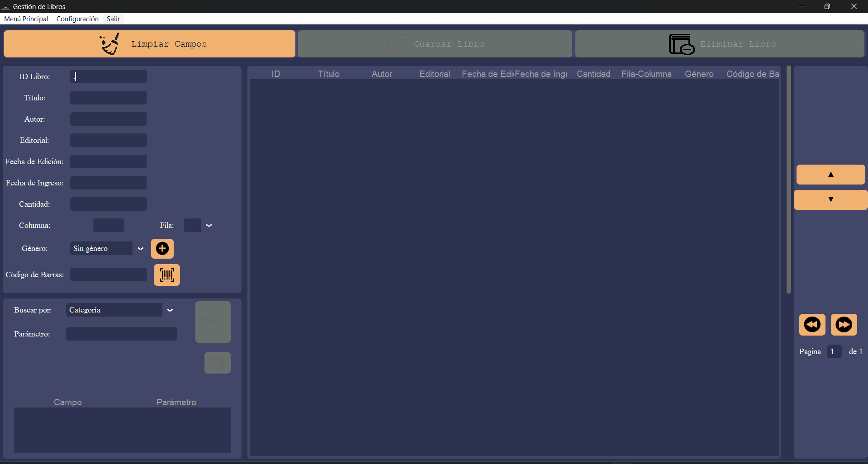
Task: Click the Guardar Libro button
Action: 435,44
